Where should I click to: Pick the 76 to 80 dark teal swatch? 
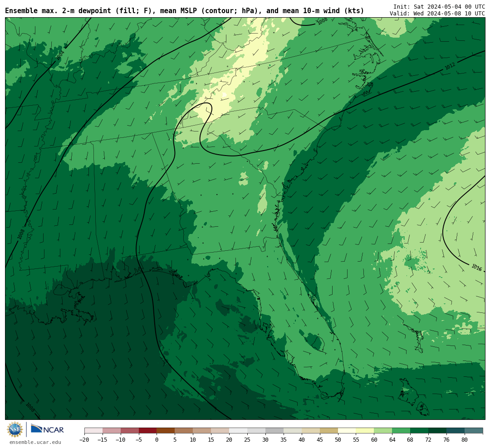pos(456,431)
